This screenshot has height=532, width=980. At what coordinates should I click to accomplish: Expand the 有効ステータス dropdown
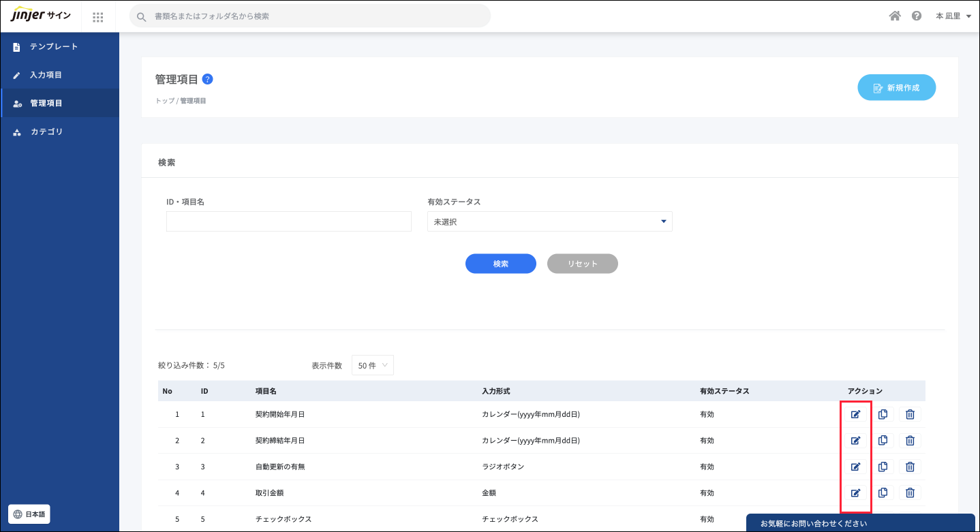[549, 221]
